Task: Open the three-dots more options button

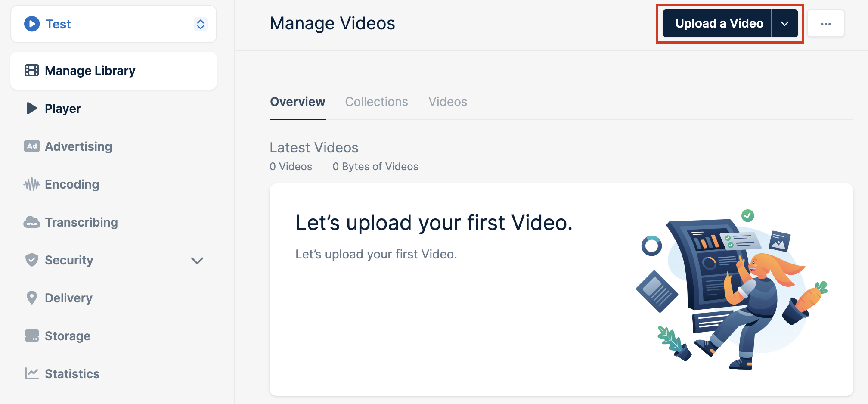Action: pos(826,24)
